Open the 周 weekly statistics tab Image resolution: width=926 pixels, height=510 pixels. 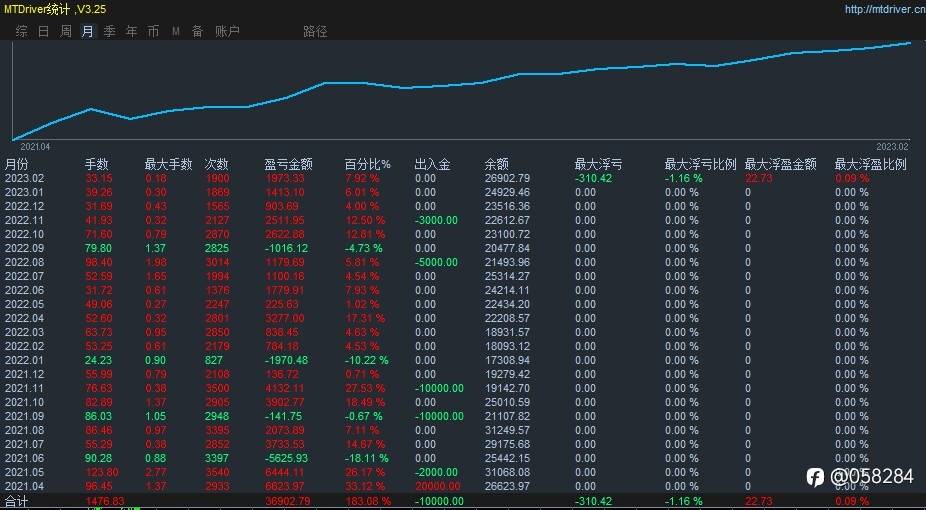point(66,31)
